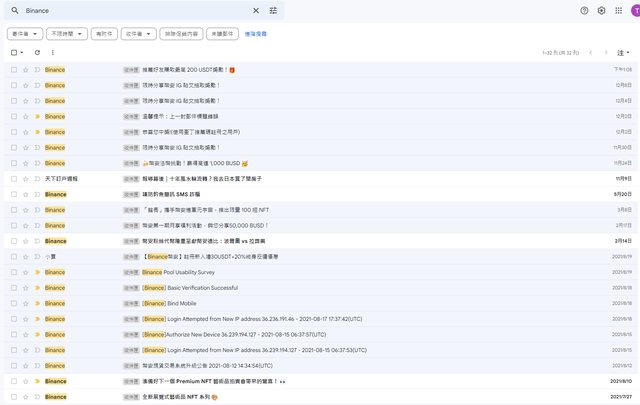Toggle the has attachment (有附件) filter chip
Image resolution: width=640 pixels, height=405 pixels.
pos(103,33)
